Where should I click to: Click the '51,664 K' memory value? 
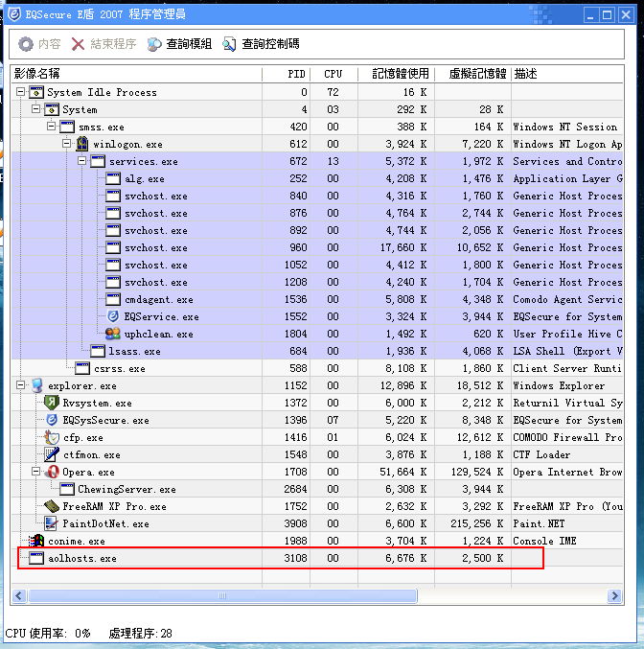point(403,472)
